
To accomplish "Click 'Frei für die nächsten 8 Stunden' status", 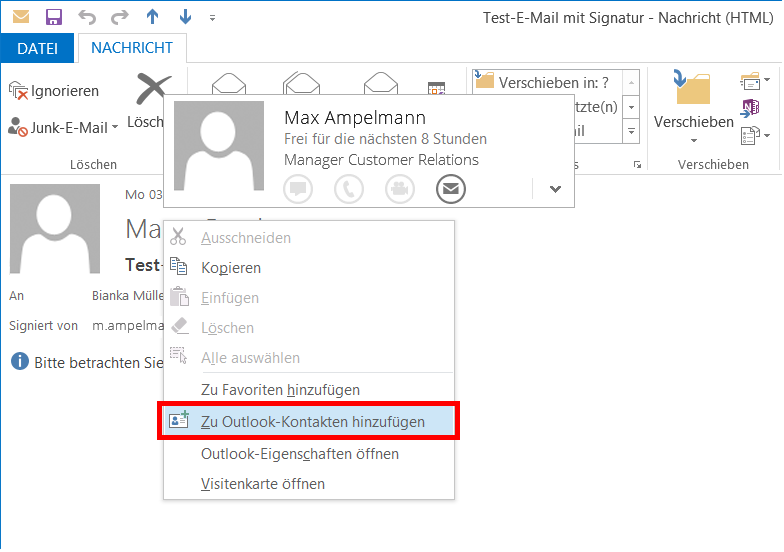I will (386, 139).
